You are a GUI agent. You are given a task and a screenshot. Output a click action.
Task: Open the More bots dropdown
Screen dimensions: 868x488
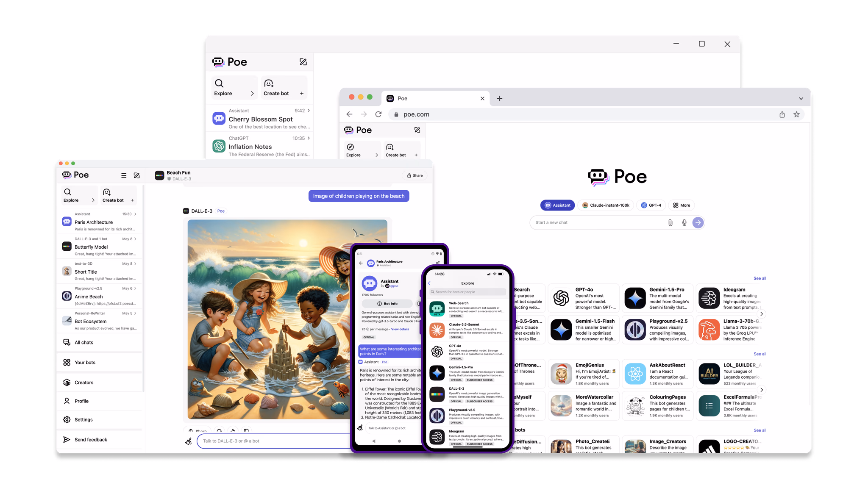[x=681, y=205]
